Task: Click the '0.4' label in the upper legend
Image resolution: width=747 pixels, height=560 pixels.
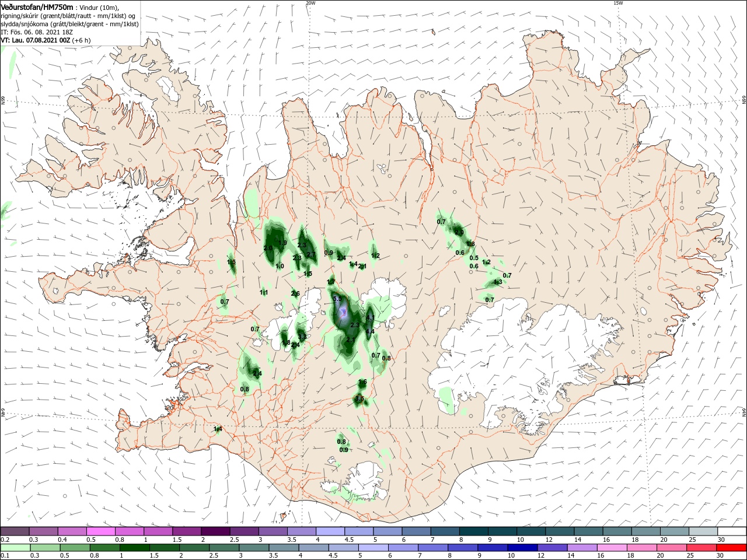Action: pos(62,540)
